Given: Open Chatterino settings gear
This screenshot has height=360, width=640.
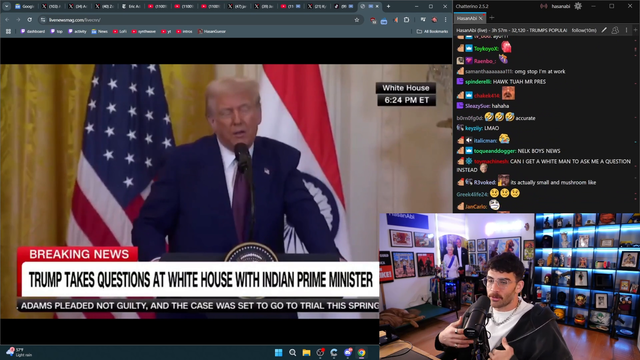Looking at the screenshot, I should pyautogui.click(x=578, y=6).
